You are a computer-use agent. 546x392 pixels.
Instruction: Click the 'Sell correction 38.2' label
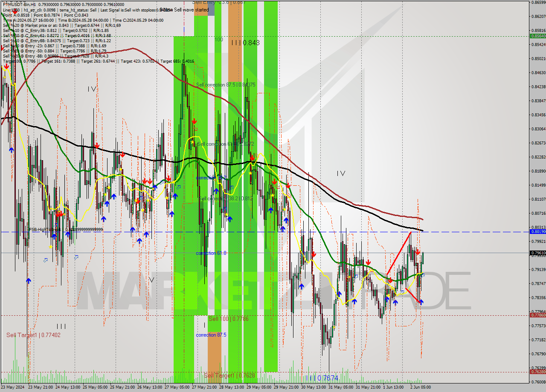(226, 199)
